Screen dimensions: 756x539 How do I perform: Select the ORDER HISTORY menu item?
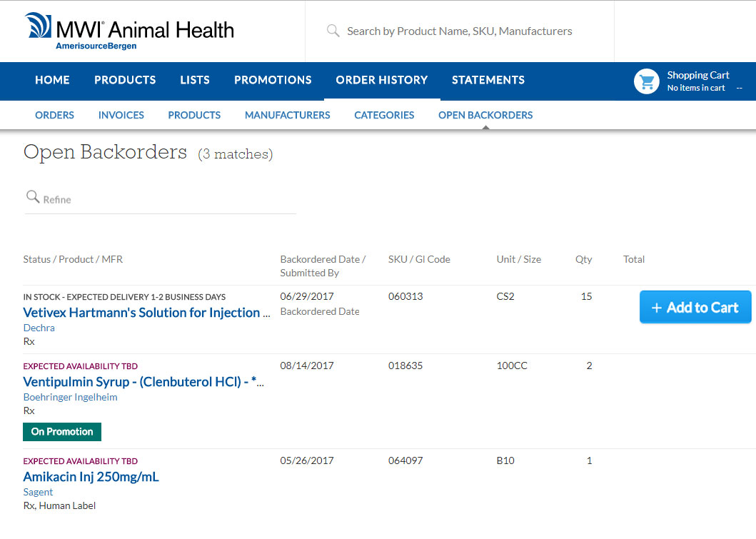point(381,81)
